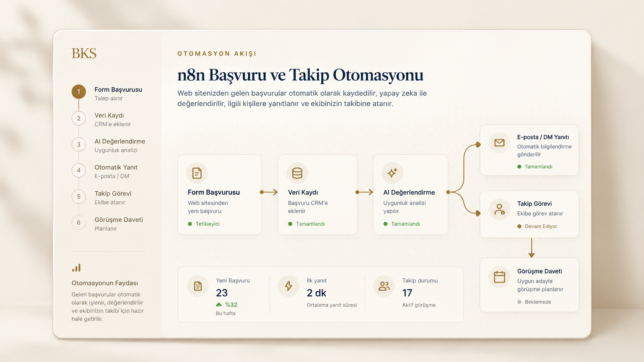The height and width of the screenshot is (362, 644).
Task: Select step 1 circle for Form Başvurusu
Action: pyautogui.click(x=79, y=92)
